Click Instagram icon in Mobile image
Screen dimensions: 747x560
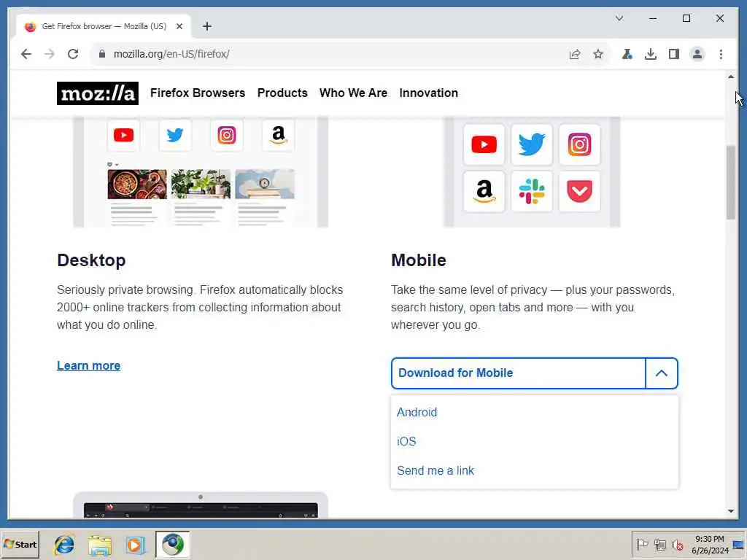click(x=579, y=144)
